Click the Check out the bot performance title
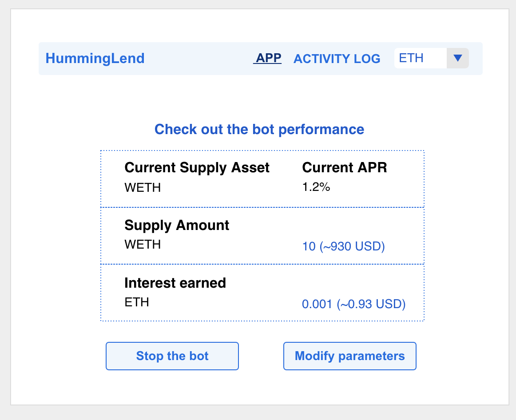The width and height of the screenshot is (516, 420). coord(259,130)
